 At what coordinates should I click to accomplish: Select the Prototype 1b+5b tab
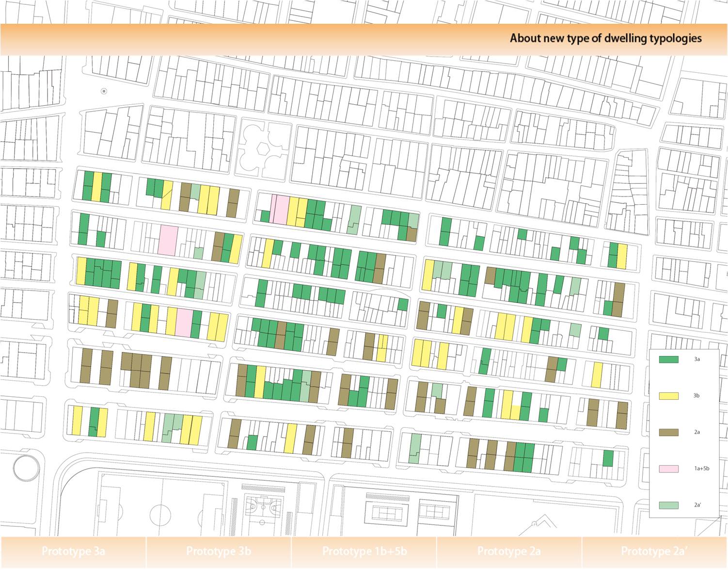[x=364, y=552]
